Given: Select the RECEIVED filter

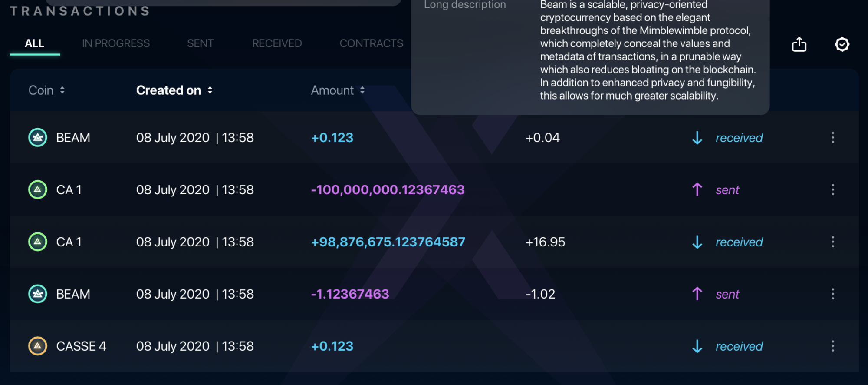Looking at the screenshot, I should (277, 43).
